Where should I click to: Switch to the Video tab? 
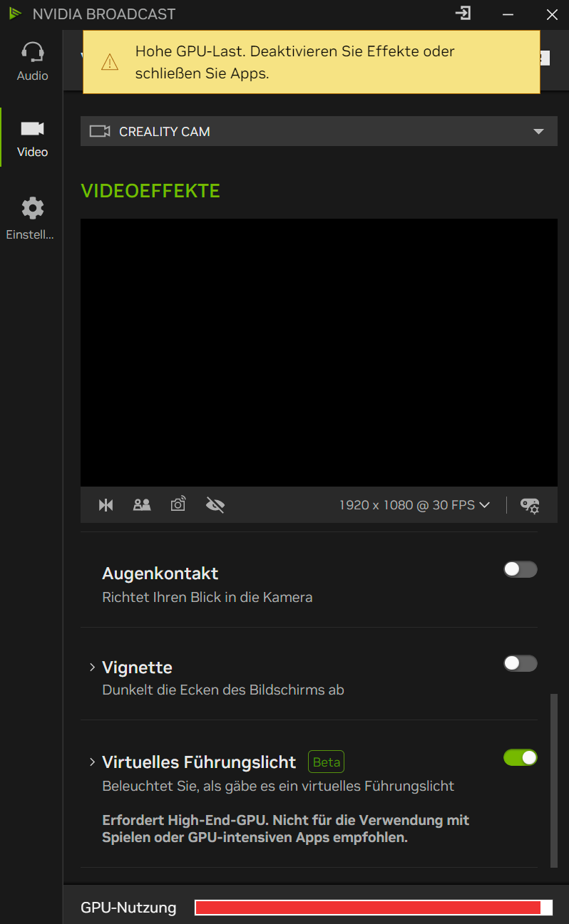pos(32,138)
